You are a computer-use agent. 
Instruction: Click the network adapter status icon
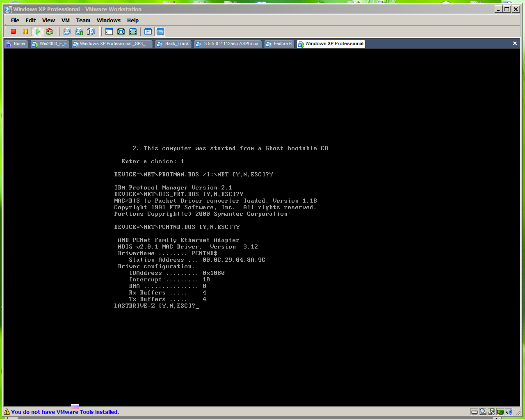click(x=500, y=412)
